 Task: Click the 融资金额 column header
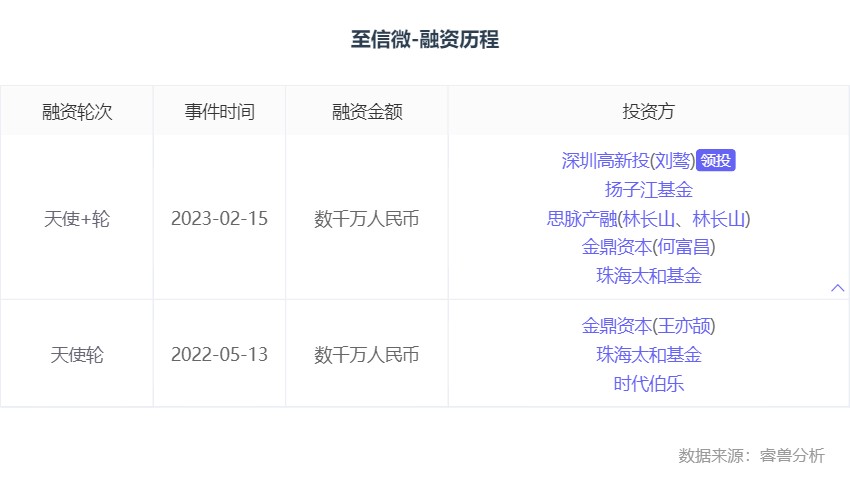click(x=367, y=111)
